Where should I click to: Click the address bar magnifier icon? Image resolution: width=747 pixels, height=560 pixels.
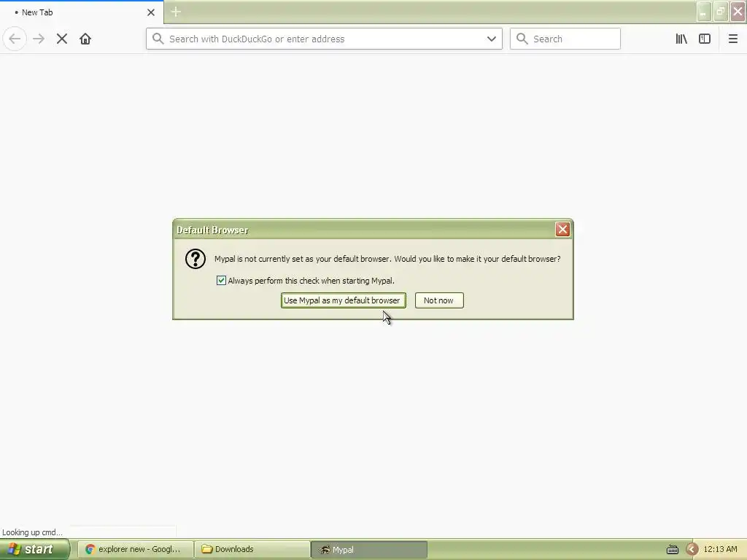click(158, 39)
